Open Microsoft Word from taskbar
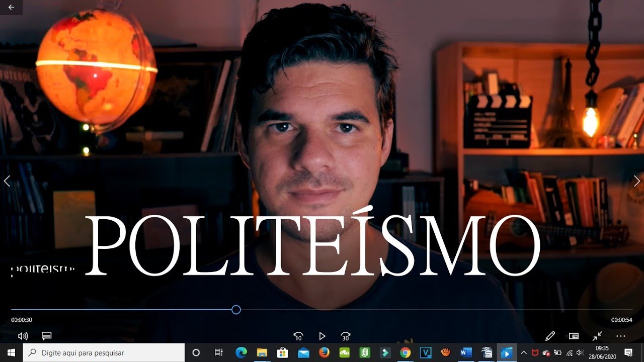The width and height of the screenshot is (644, 362). tap(465, 352)
